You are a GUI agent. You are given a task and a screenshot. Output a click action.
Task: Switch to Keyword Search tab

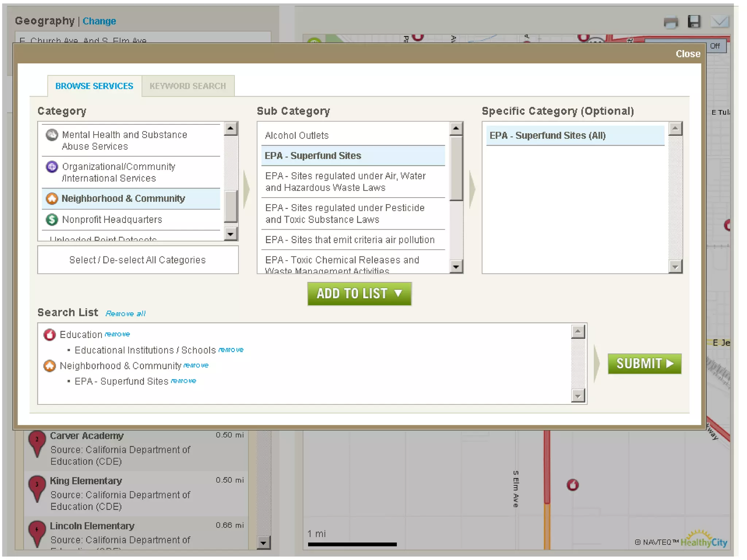tap(187, 86)
